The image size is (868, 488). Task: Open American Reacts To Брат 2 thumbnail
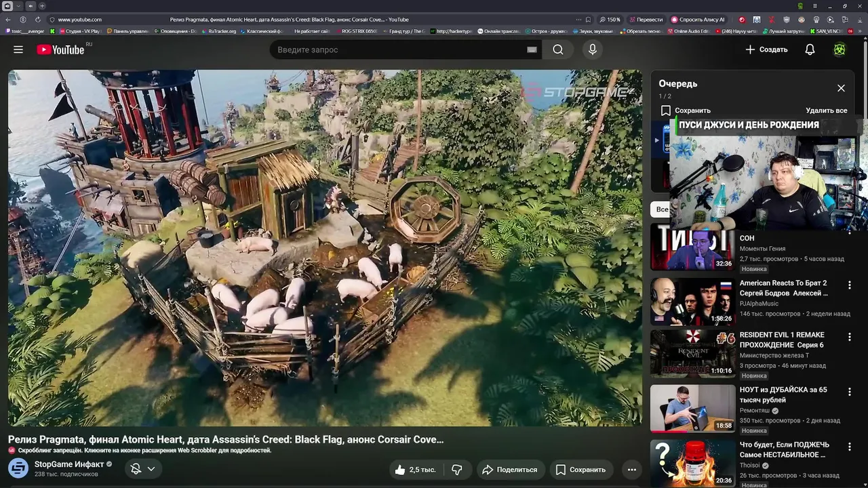(x=692, y=302)
